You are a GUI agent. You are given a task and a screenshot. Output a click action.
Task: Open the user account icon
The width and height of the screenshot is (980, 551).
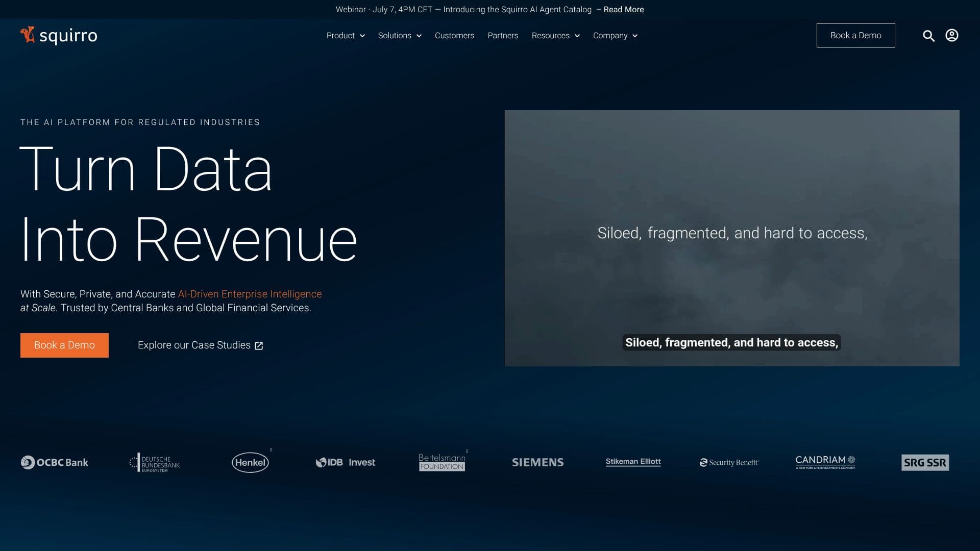951,35
